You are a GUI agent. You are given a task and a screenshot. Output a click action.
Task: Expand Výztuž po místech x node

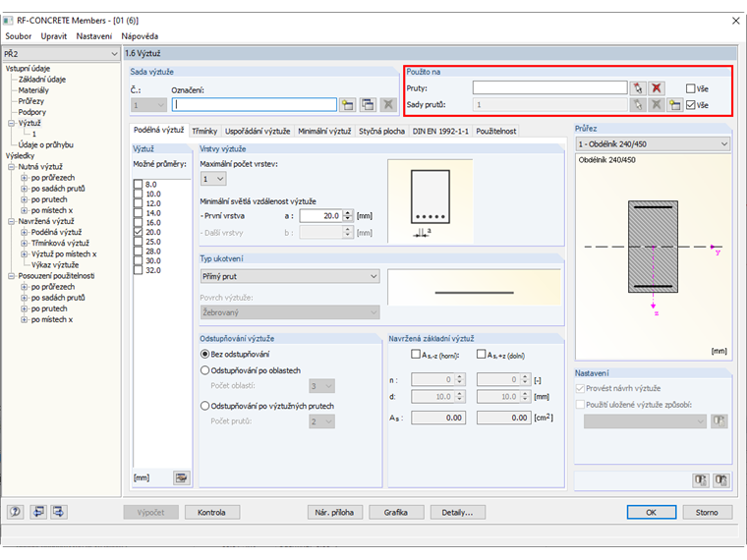[24, 254]
